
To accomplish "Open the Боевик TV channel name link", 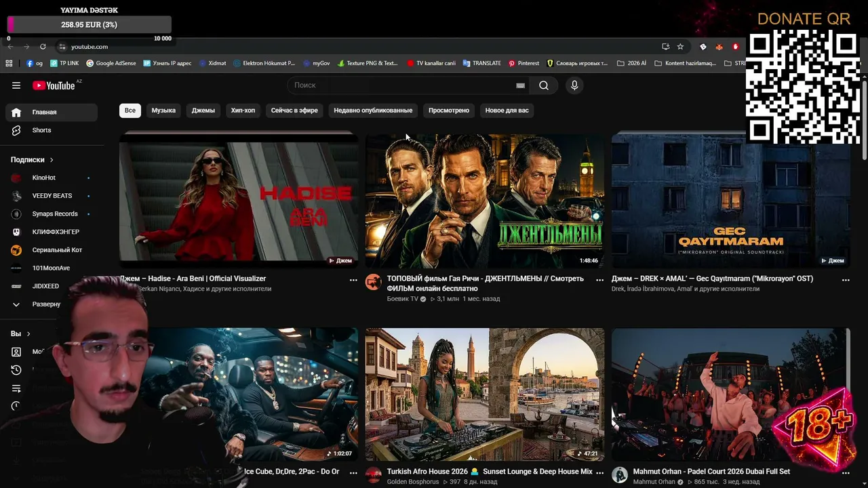I will pos(403,299).
